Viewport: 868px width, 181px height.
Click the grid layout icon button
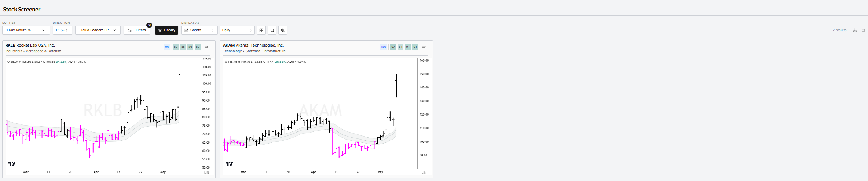261,30
